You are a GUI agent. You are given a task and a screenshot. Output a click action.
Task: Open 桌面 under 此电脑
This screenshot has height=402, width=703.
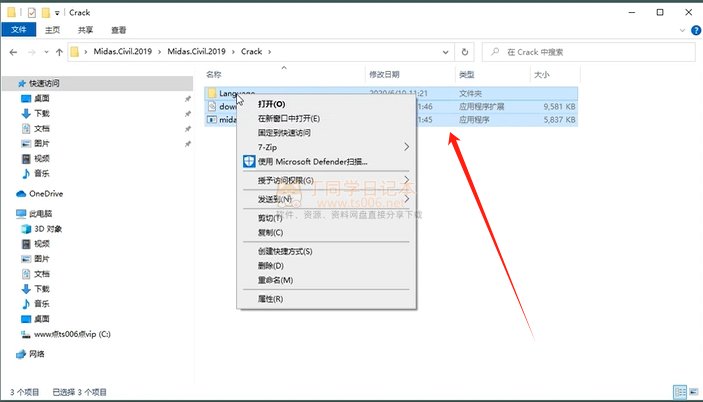pos(42,319)
